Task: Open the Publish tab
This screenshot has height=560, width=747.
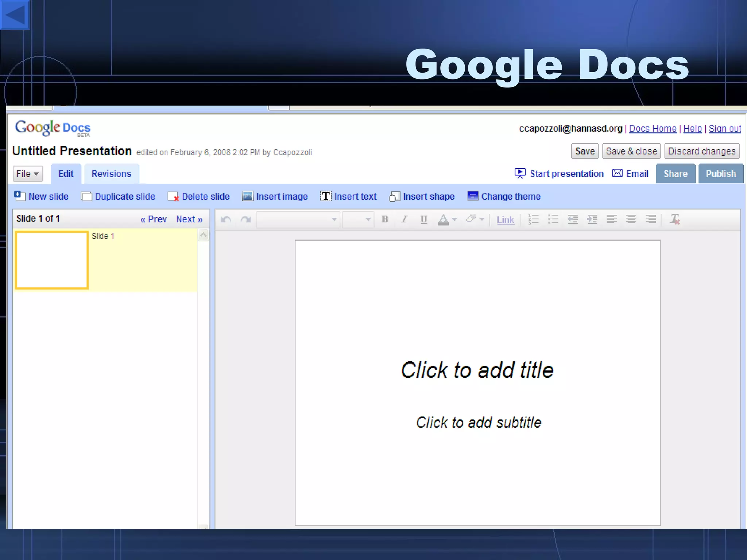Action: [721, 174]
